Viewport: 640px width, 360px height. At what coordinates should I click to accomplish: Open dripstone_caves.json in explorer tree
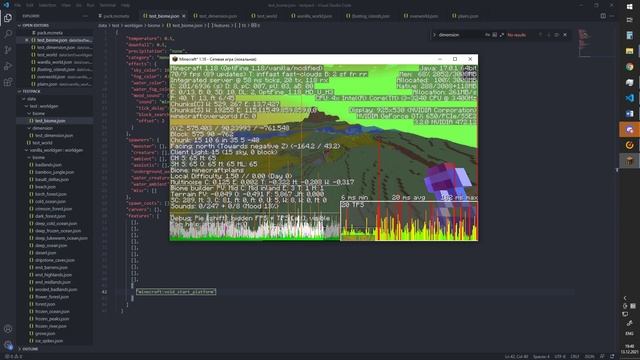click(x=55, y=260)
